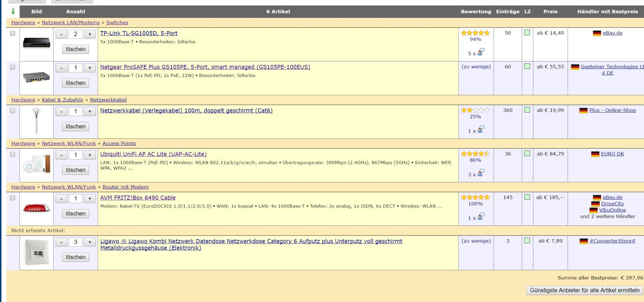Increase quantity of Ubiquiti UniFi AP
The width and height of the screenshot is (644, 302).
tap(90, 155)
